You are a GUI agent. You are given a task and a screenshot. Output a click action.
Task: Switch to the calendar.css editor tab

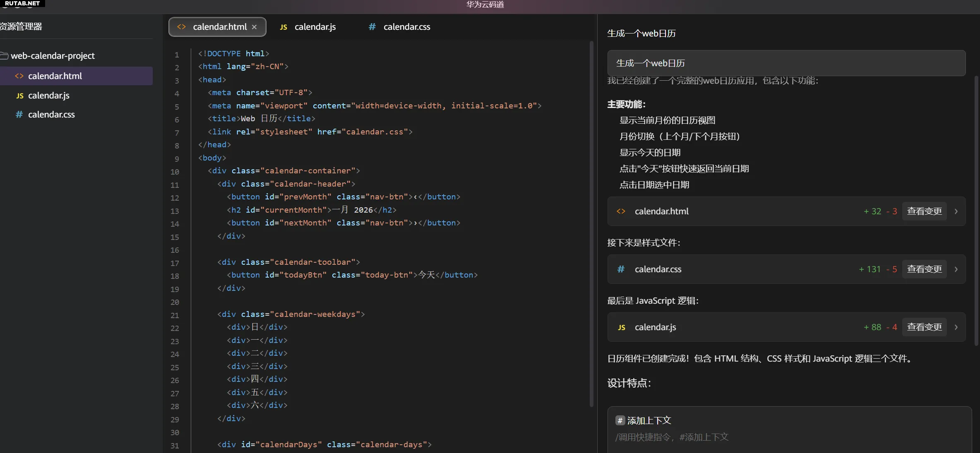coord(406,27)
